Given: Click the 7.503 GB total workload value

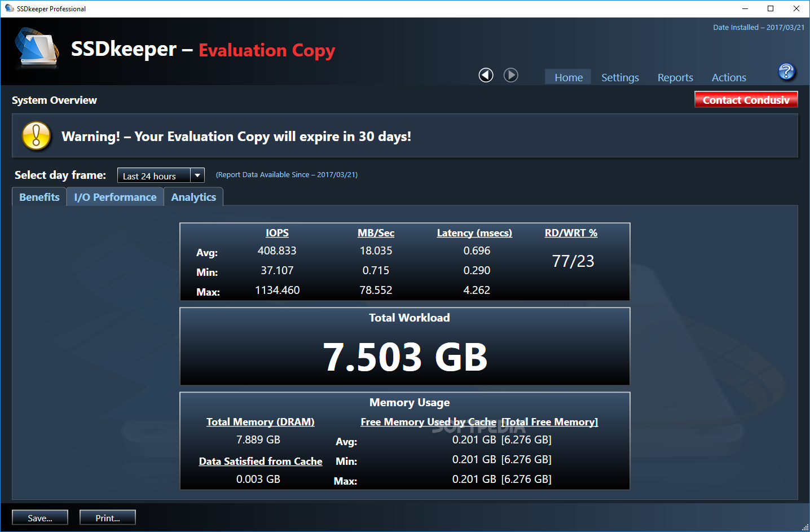Looking at the screenshot, I should 405,357.
